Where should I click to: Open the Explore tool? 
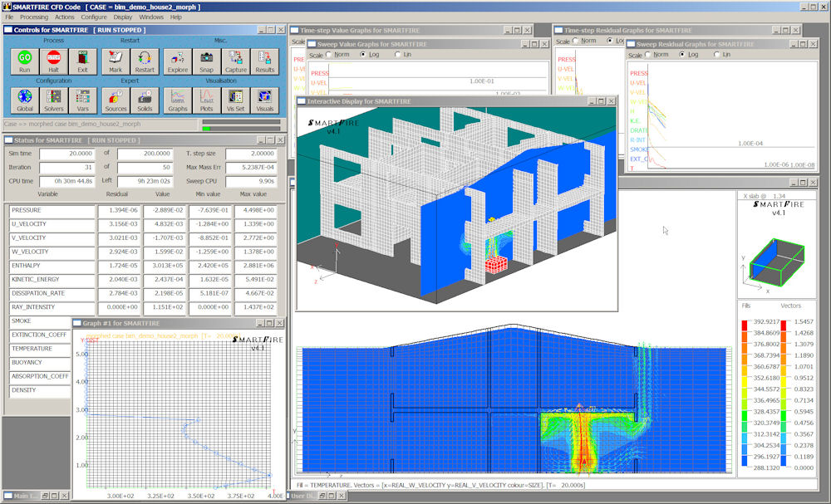pos(178,61)
